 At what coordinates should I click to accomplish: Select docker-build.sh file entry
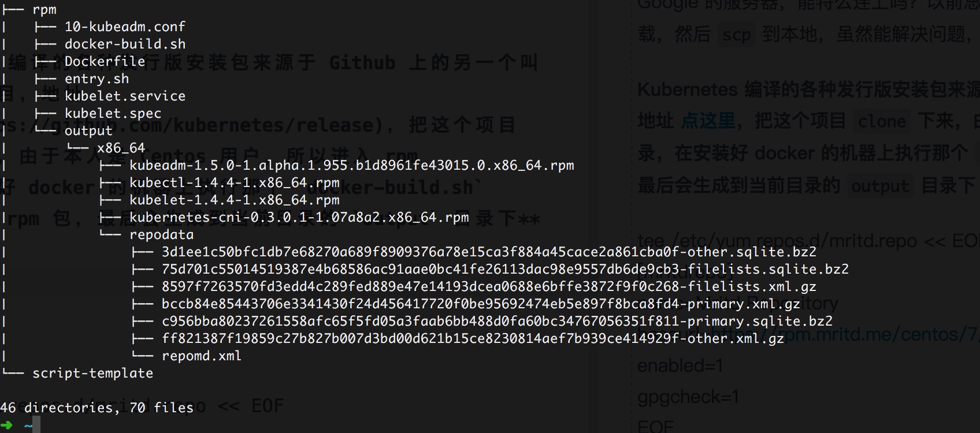(125, 44)
